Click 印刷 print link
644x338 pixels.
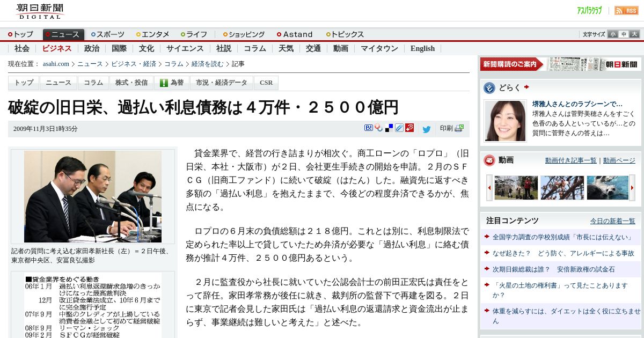pos(447,128)
